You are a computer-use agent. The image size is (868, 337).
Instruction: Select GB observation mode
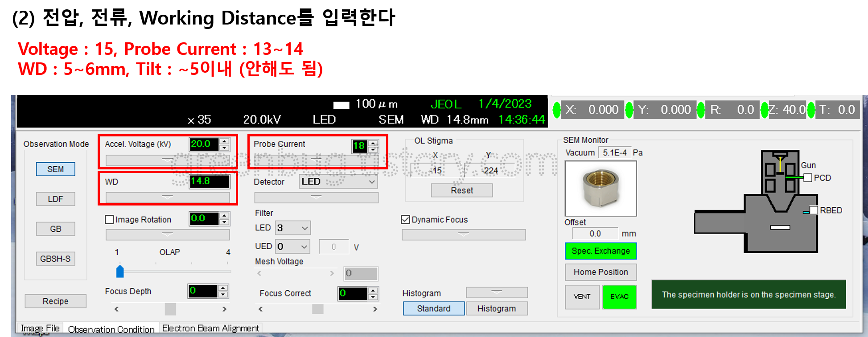coord(55,229)
